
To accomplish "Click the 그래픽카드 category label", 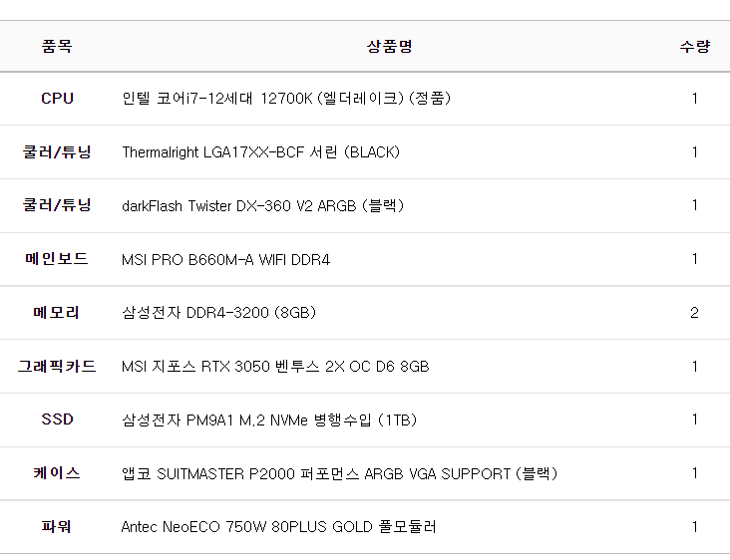I will [x=57, y=367].
